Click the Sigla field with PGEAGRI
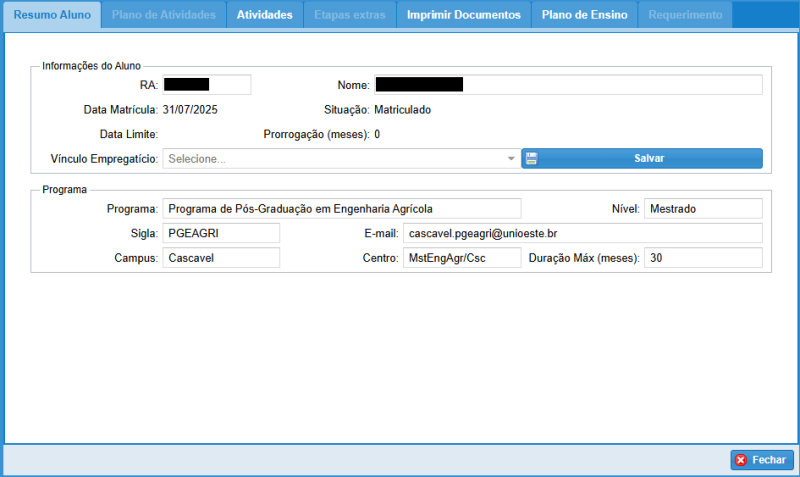800x477 pixels. 221,233
